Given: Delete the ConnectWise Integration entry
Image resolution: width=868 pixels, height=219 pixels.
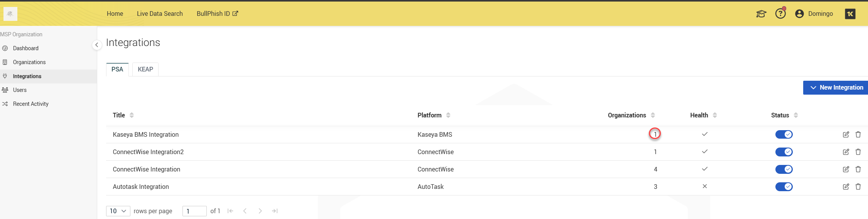Looking at the screenshot, I should [x=858, y=169].
